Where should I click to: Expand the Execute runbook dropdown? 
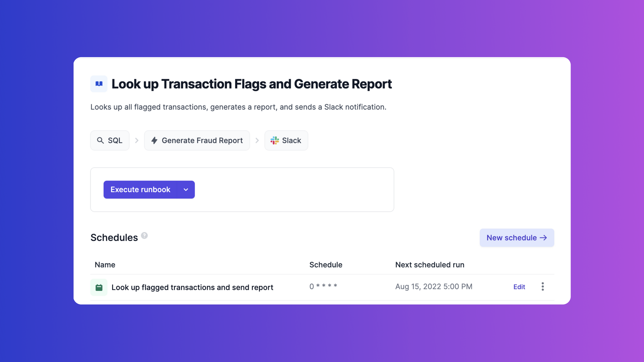186,190
